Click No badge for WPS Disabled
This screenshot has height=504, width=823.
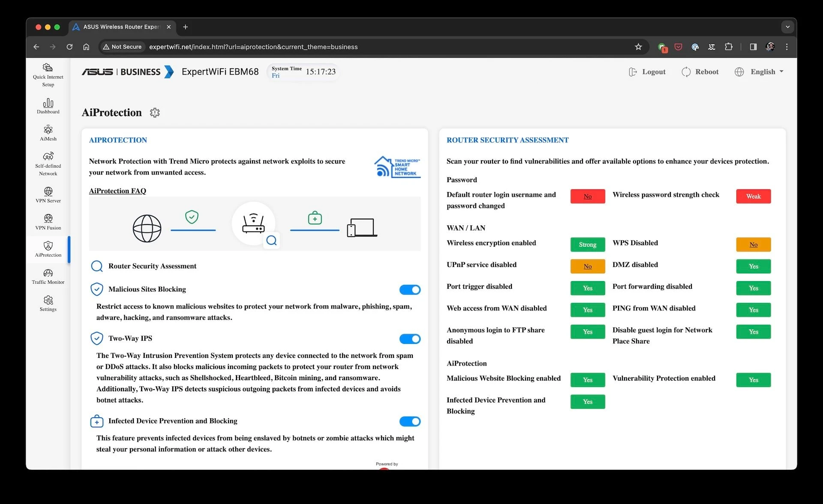(754, 245)
